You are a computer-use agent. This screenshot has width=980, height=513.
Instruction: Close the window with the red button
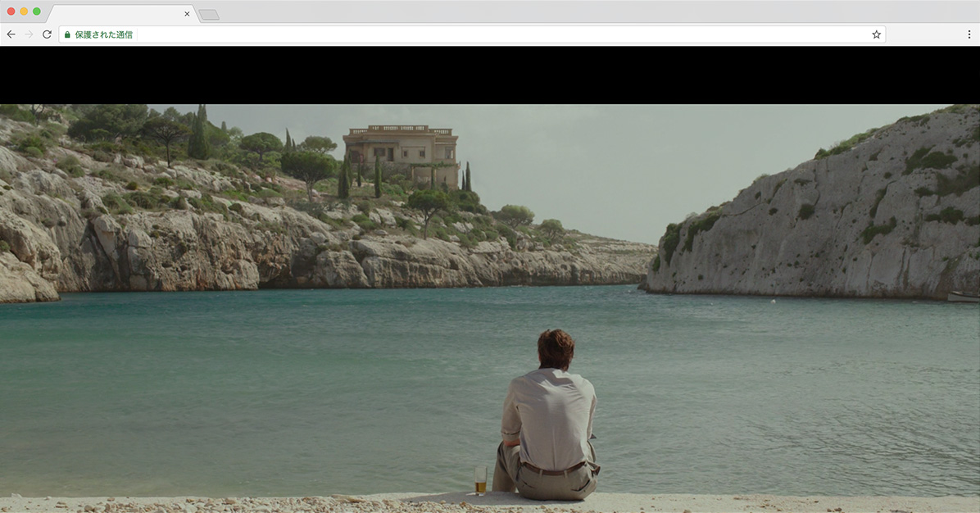(x=11, y=11)
